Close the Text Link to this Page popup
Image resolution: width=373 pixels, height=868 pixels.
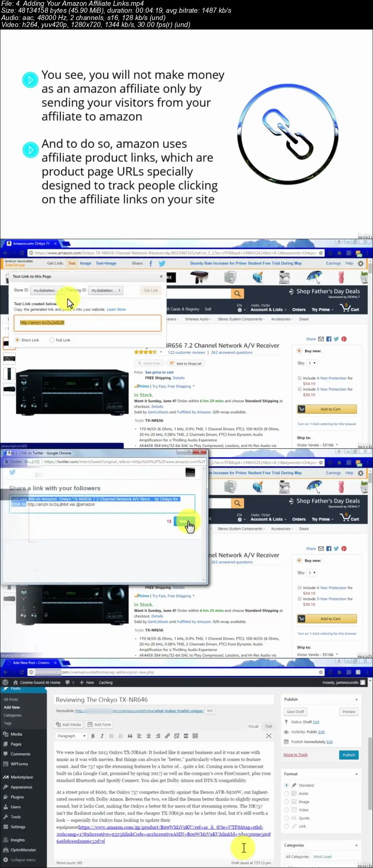pos(161,276)
